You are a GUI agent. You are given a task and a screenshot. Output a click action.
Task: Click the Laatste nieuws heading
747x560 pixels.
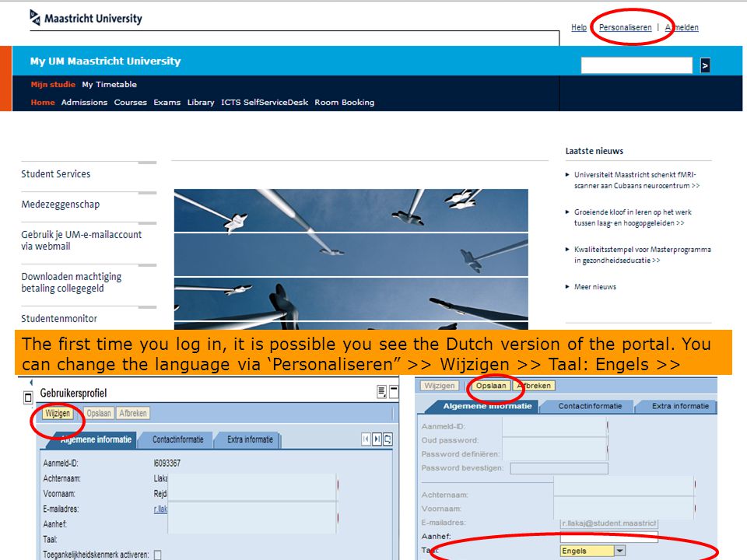(x=594, y=151)
